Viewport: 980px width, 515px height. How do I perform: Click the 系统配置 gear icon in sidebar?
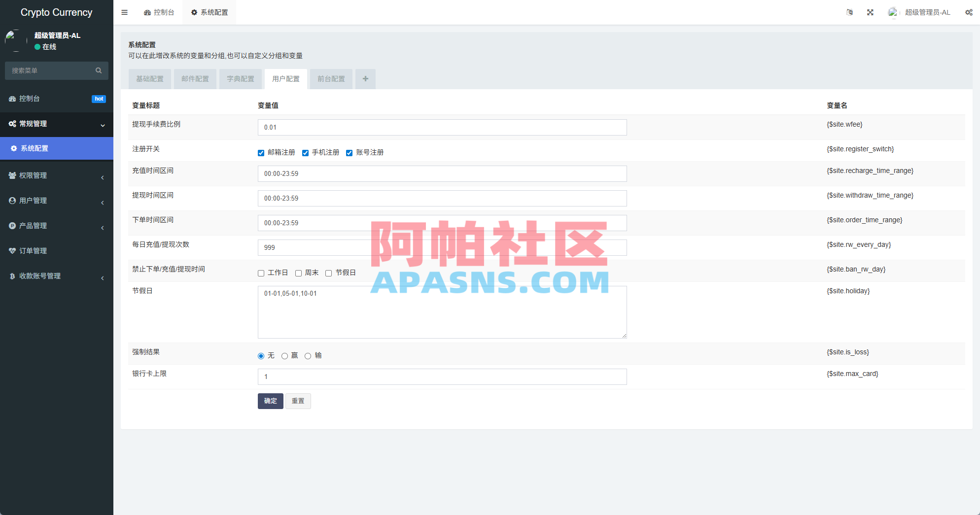click(14, 148)
